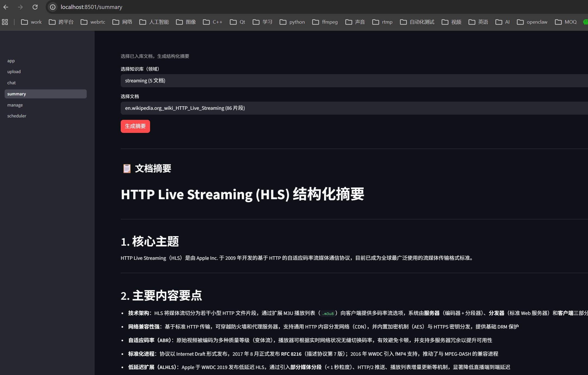588x375 pixels.
Task: Expand the 选择知识库 streaming dropdown
Action: 353,81
